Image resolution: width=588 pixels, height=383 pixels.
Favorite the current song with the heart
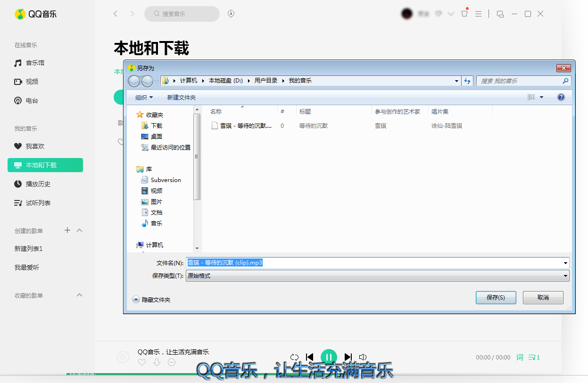pos(141,362)
